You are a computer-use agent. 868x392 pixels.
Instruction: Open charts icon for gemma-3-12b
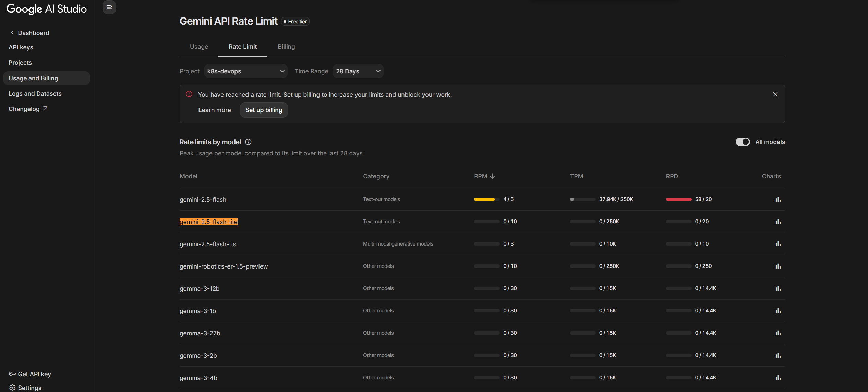click(x=778, y=288)
